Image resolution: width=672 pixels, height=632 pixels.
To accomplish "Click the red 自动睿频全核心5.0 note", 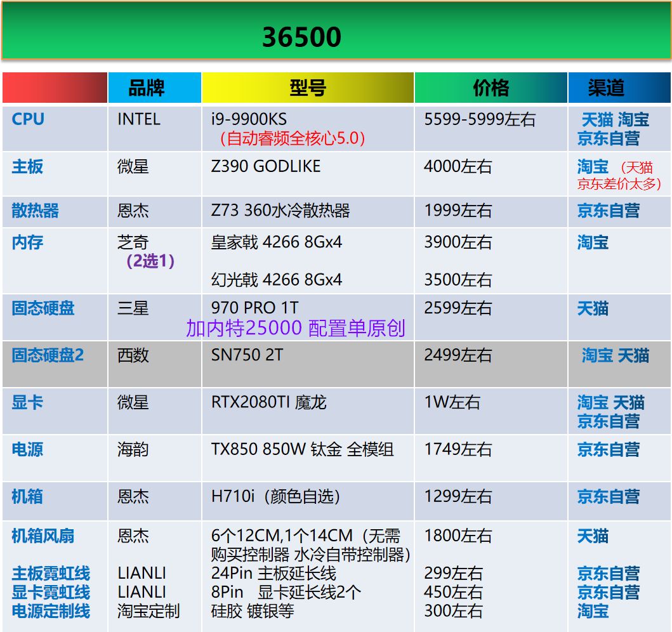I will click(293, 138).
